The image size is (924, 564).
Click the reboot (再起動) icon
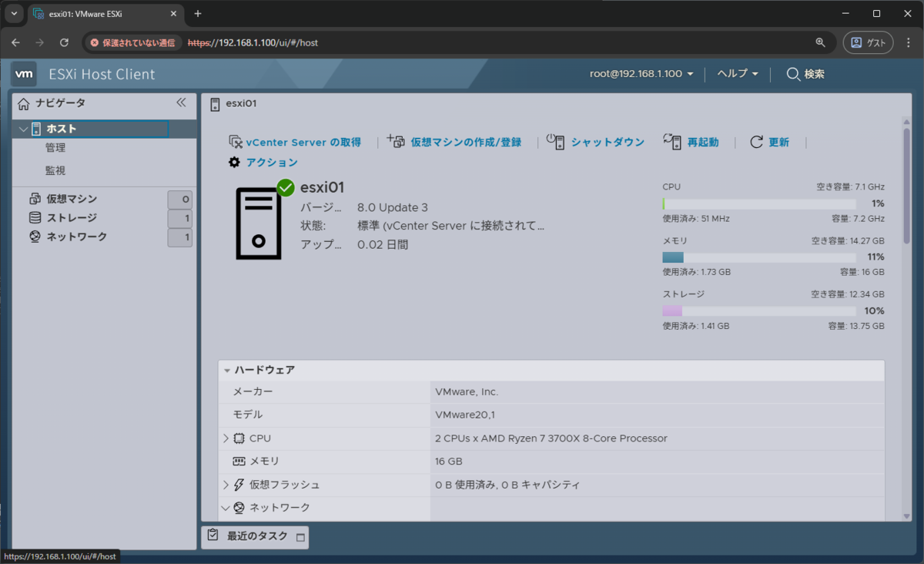click(x=673, y=141)
